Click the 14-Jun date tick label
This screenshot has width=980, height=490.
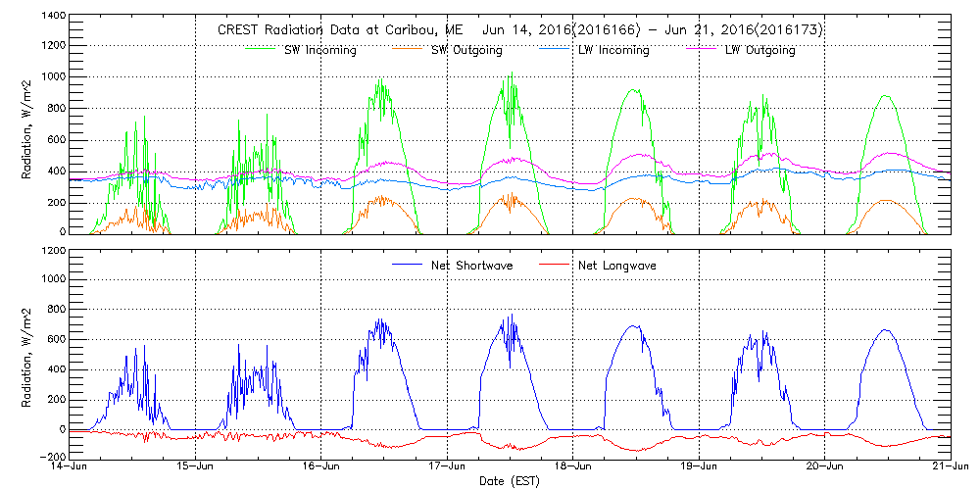pos(70,468)
